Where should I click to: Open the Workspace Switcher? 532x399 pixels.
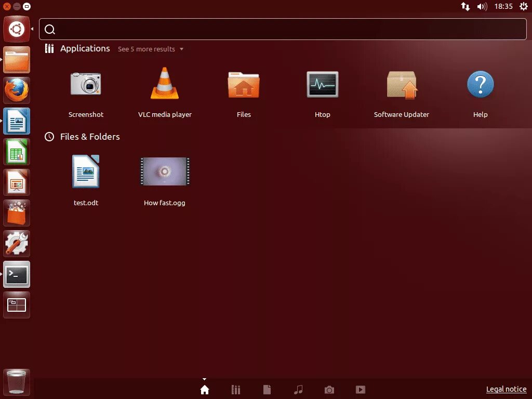17,305
